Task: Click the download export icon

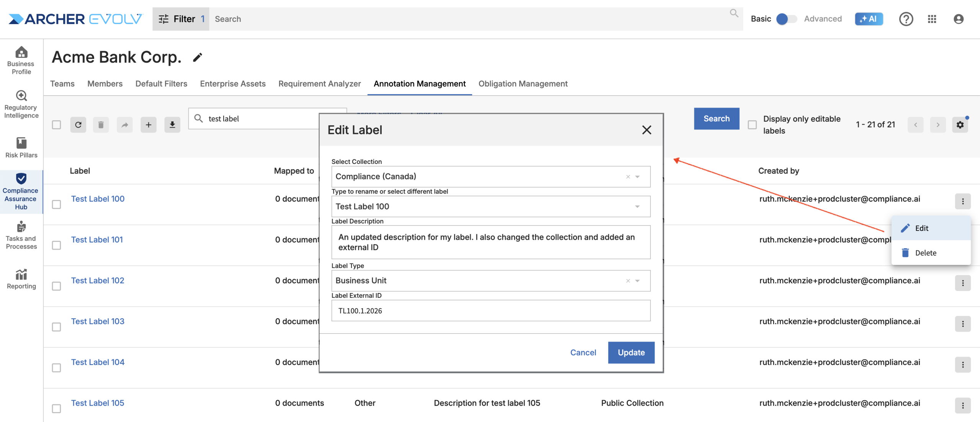Action: click(172, 125)
